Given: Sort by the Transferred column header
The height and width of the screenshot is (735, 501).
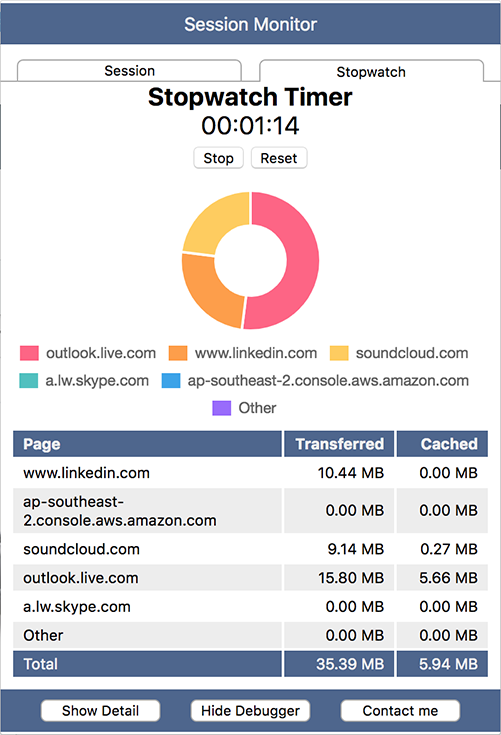Looking at the screenshot, I should [339, 444].
